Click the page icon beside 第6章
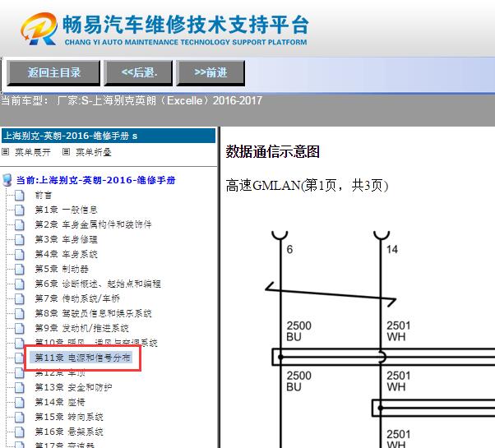 (19, 284)
